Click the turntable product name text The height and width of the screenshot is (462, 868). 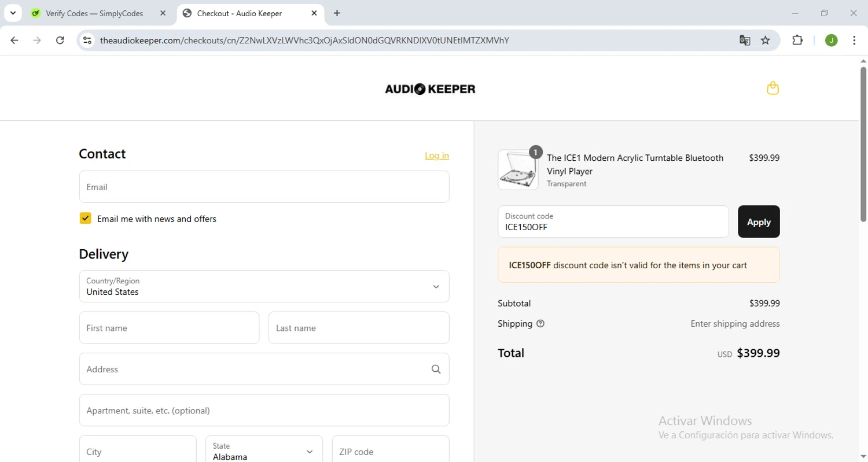coord(635,164)
